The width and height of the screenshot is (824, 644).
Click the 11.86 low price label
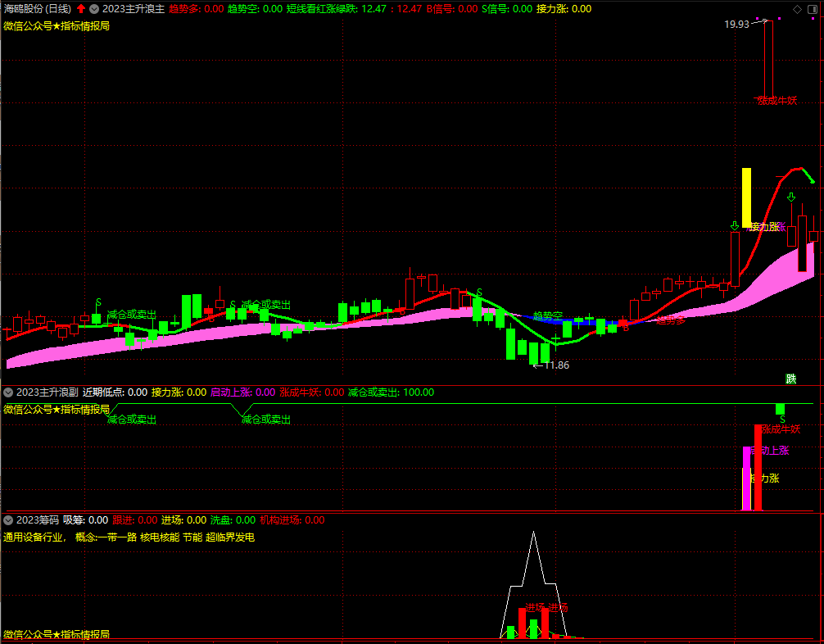click(556, 365)
